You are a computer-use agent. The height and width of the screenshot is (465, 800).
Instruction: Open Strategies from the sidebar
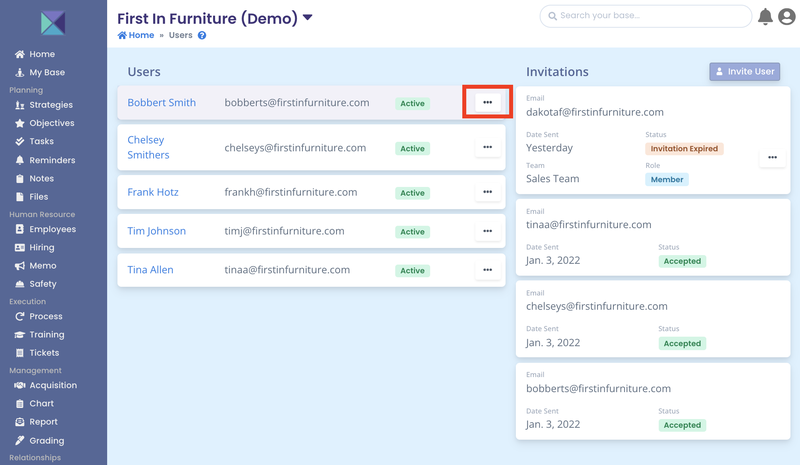[x=50, y=105]
